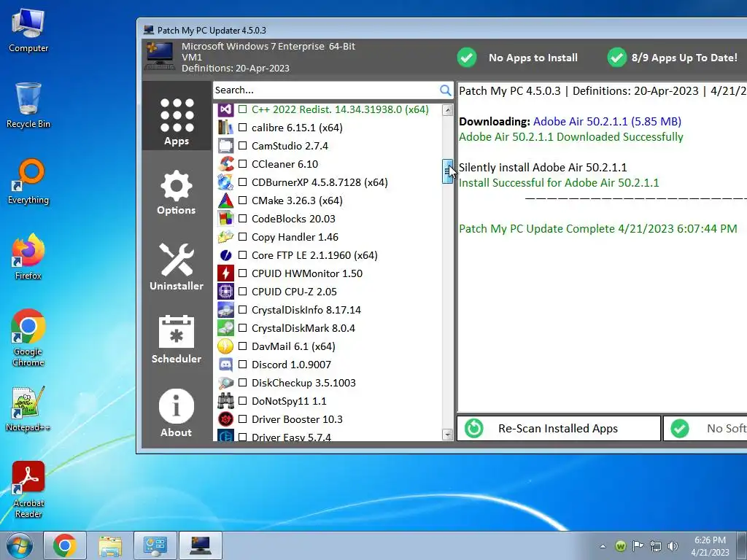Check the calibre 6.15.1 checkbox
The image size is (747, 560).
(x=242, y=128)
